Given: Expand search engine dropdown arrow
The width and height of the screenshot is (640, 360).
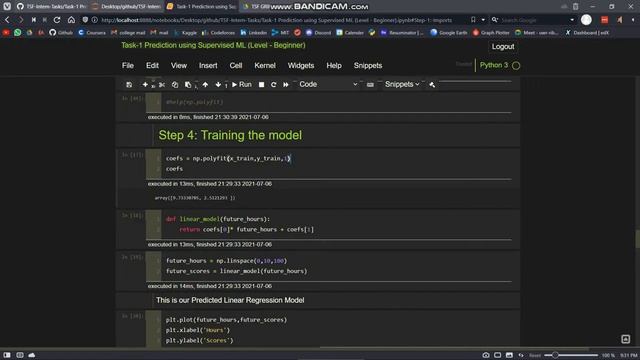Looking at the screenshot, I should point(572,20).
